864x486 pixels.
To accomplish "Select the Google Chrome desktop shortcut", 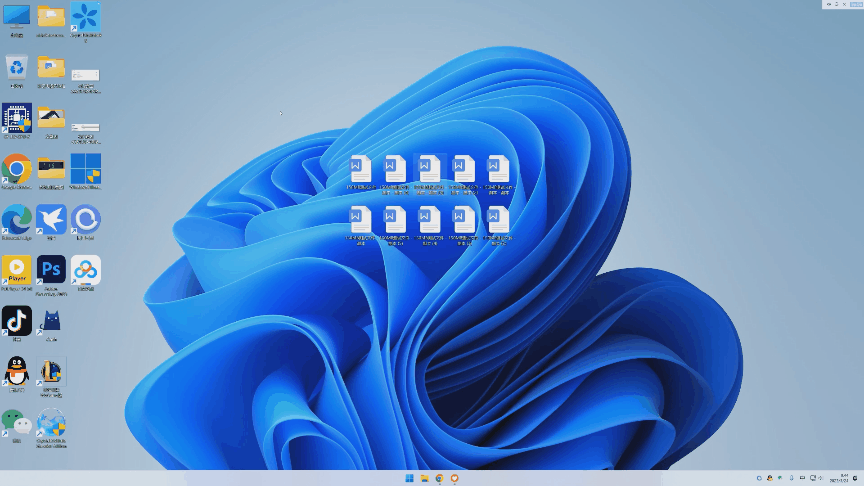I will (17, 169).
